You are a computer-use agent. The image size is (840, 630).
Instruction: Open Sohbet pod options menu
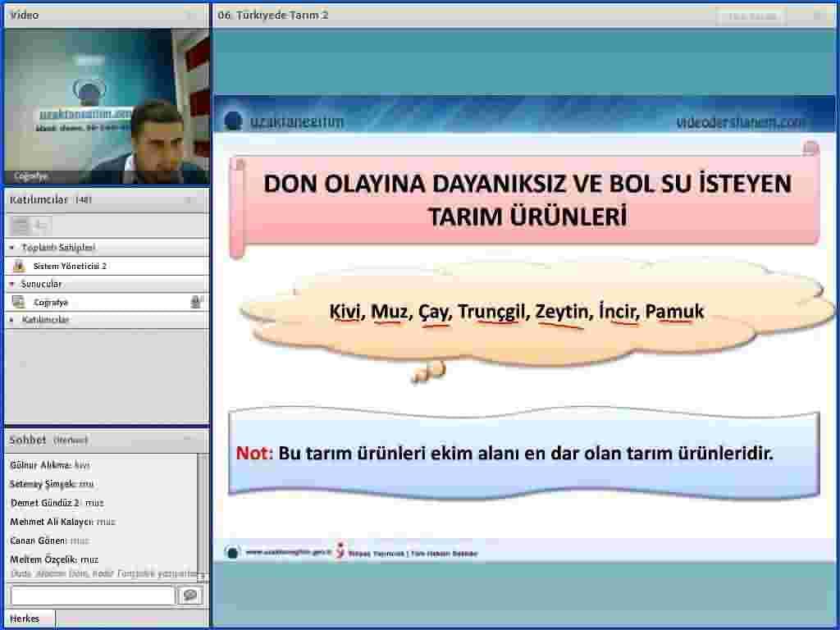coord(188,440)
